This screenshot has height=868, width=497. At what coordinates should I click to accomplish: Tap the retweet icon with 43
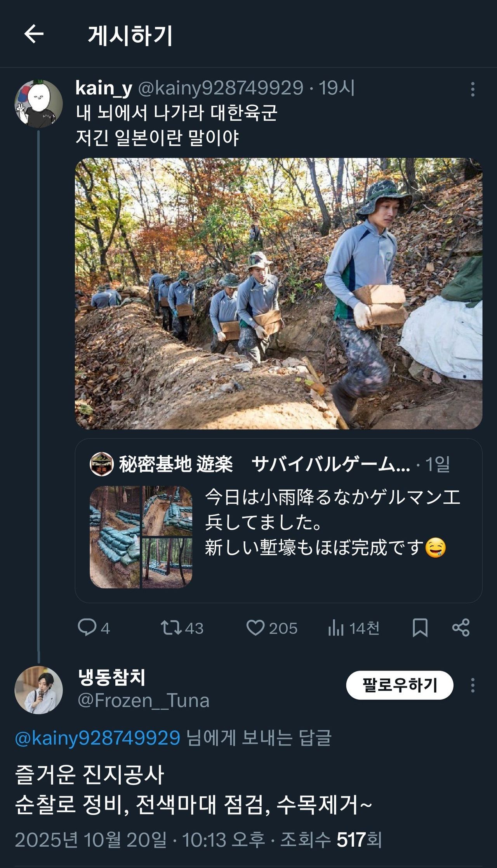pyautogui.click(x=171, y=627)
